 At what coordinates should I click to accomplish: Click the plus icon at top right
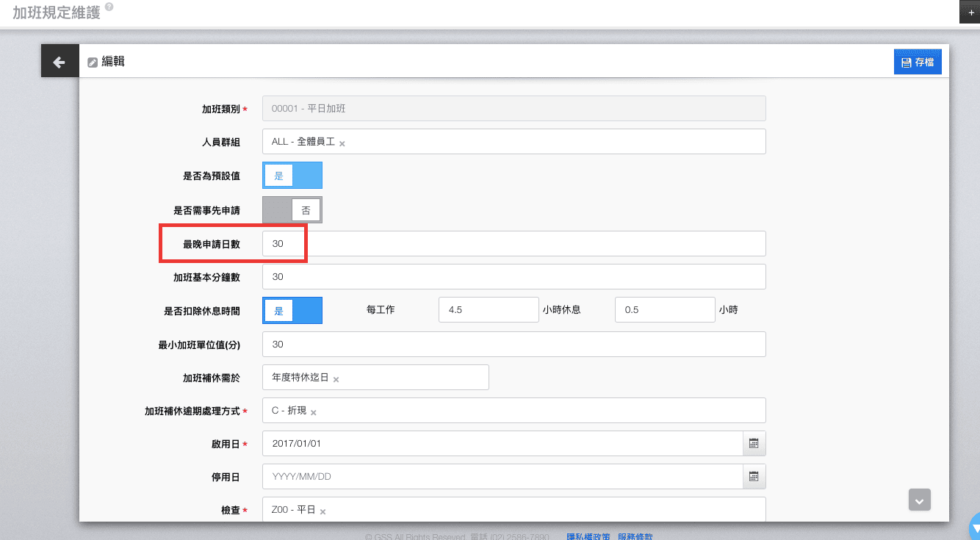point(971,12)
